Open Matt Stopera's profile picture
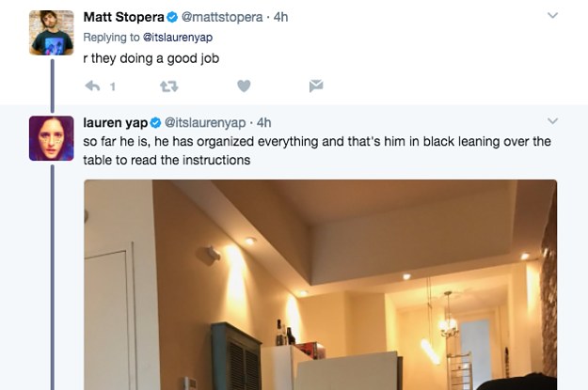Viewport: 588px width, 390px height. coord(52,33)
